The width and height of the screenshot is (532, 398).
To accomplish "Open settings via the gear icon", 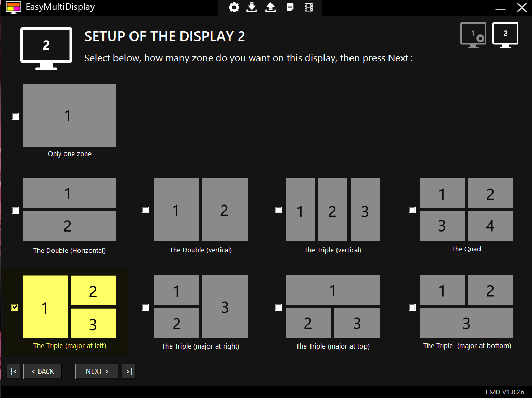I will tap(234, 7).
